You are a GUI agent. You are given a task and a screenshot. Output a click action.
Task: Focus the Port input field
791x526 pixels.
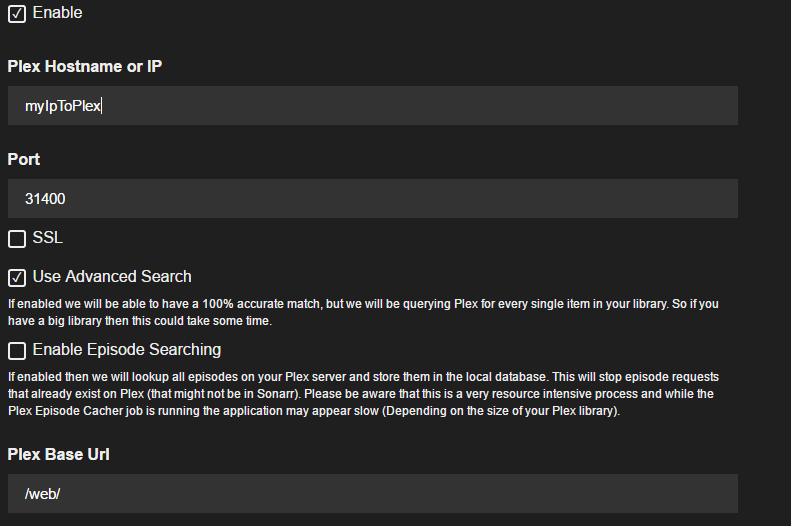[x=373, y=199]
